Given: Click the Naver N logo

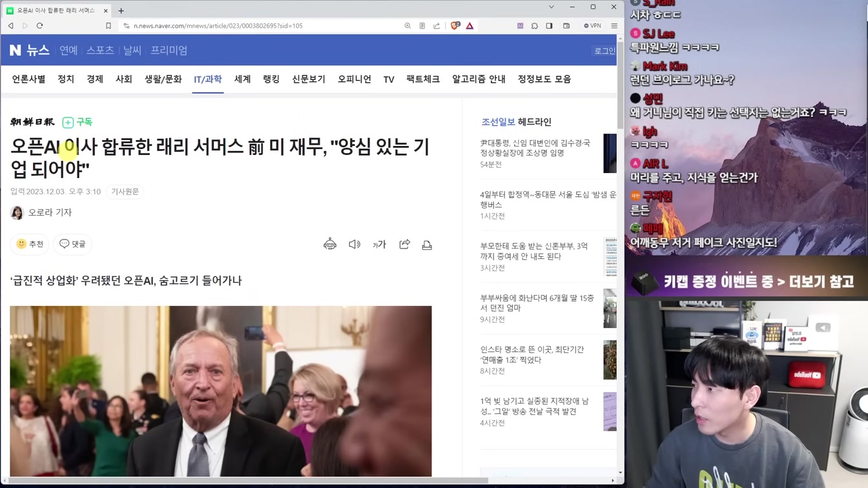Looking at the screenshot, I should point(15,50).
